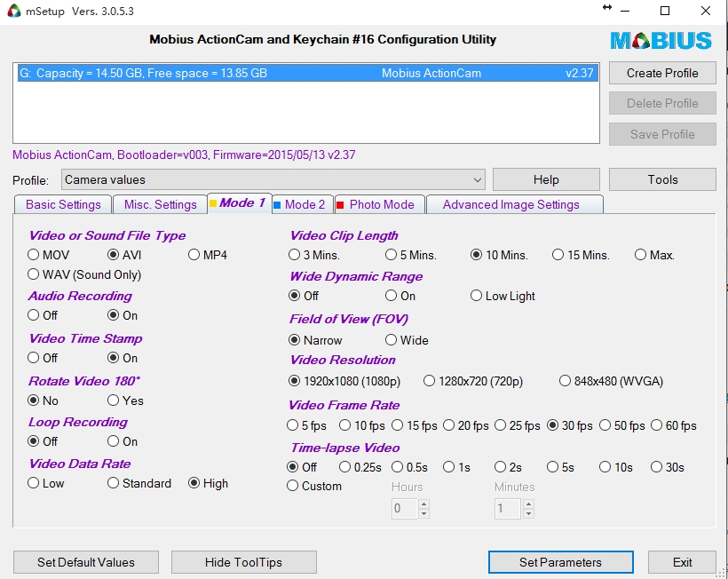The width and height of the screenshot is (728, 579).
Task: Select High video data rate
Action: tap(208, 483)
